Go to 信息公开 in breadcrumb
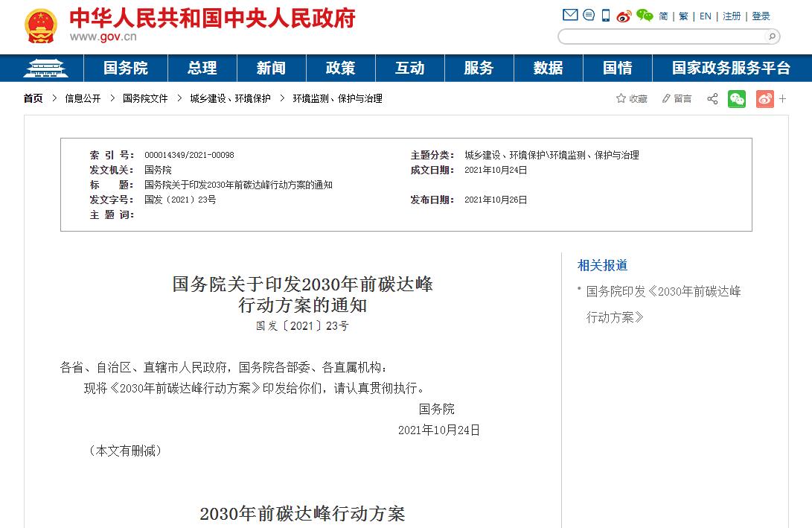Screen dimensions: 812x528 83,98
